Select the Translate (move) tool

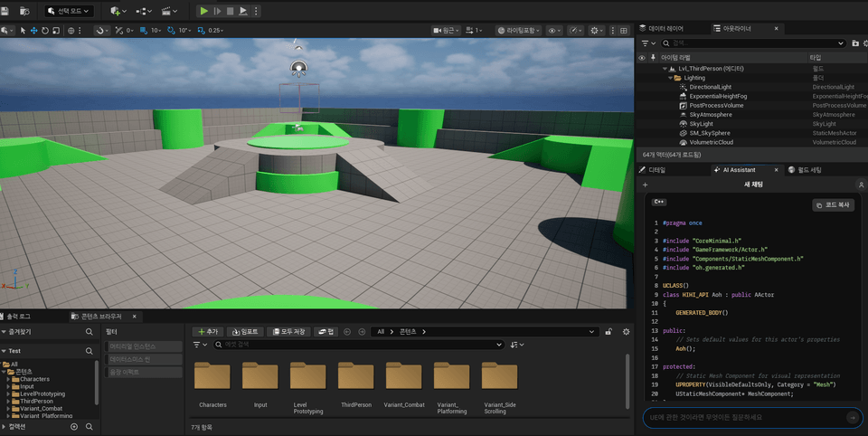33,30
